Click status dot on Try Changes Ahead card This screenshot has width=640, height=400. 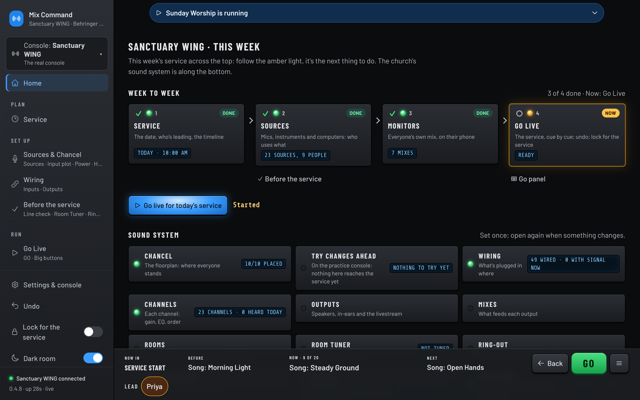click(304, 268)
